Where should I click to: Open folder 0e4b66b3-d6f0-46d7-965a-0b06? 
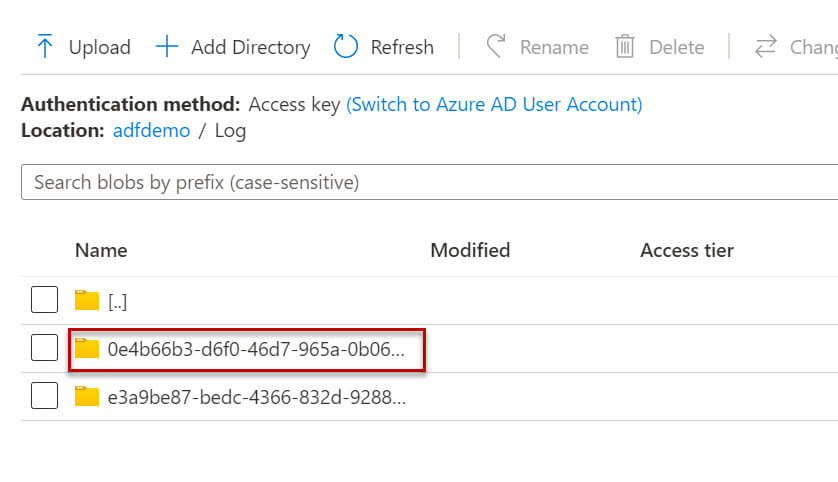point(256,349)
